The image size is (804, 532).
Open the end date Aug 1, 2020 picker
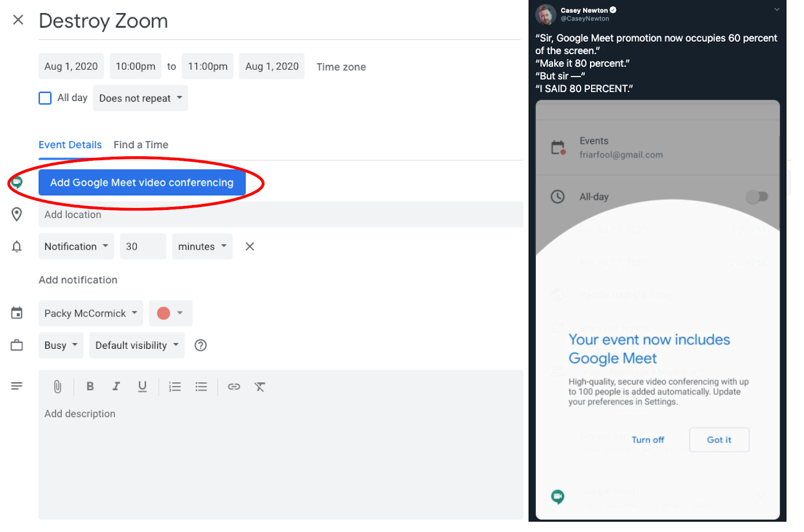coord(272,66)
